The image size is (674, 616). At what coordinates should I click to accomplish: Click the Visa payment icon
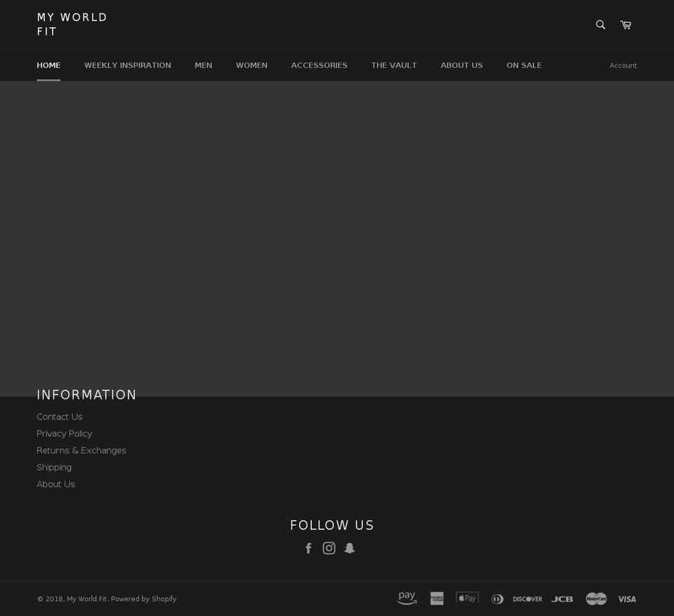tap(626, 598)
